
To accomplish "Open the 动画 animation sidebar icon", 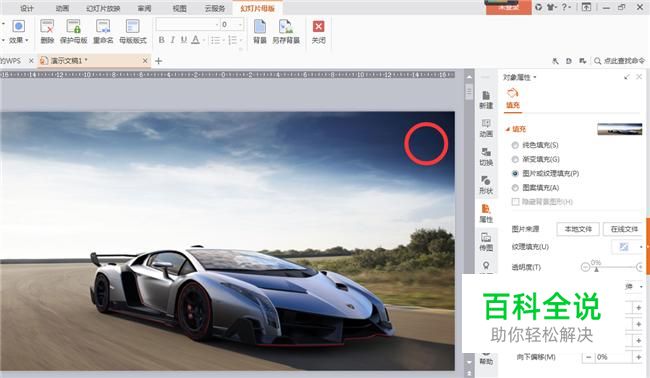I will pos(486,128).
